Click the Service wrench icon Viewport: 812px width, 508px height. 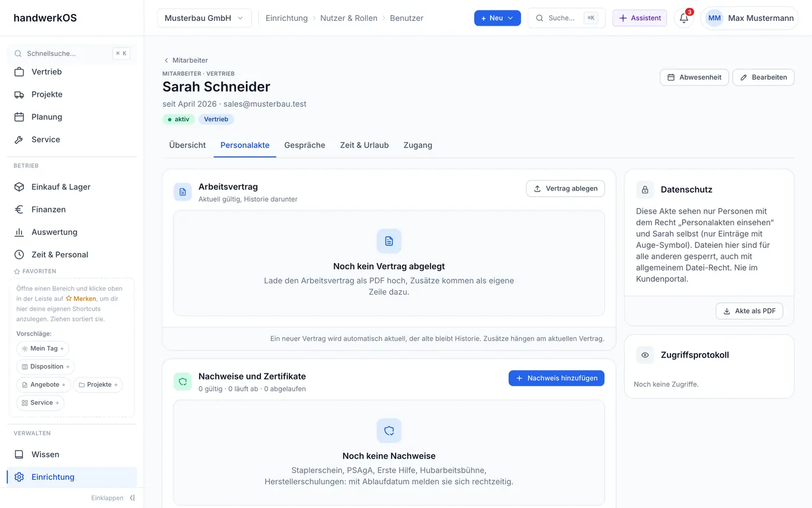[x=19, y=140]
